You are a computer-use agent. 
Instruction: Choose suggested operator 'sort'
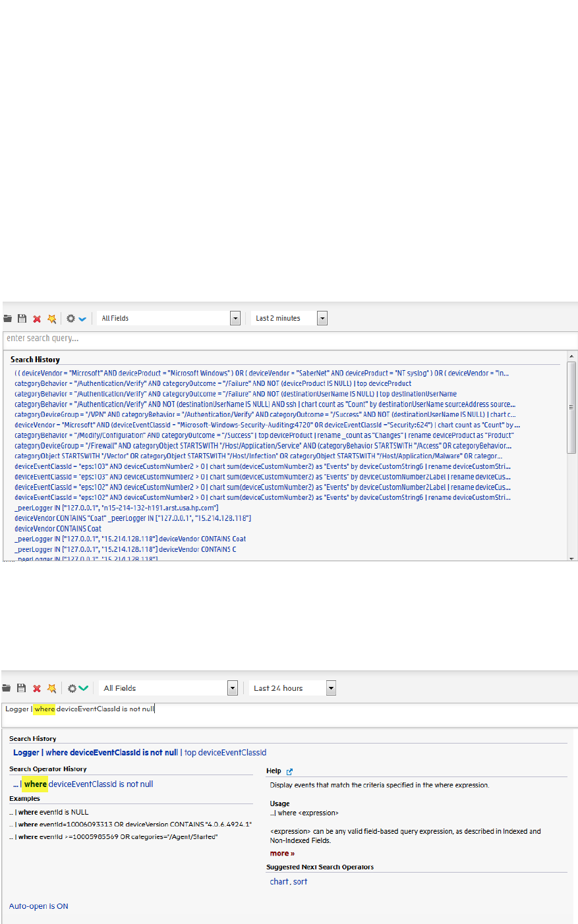coord(301,881)
